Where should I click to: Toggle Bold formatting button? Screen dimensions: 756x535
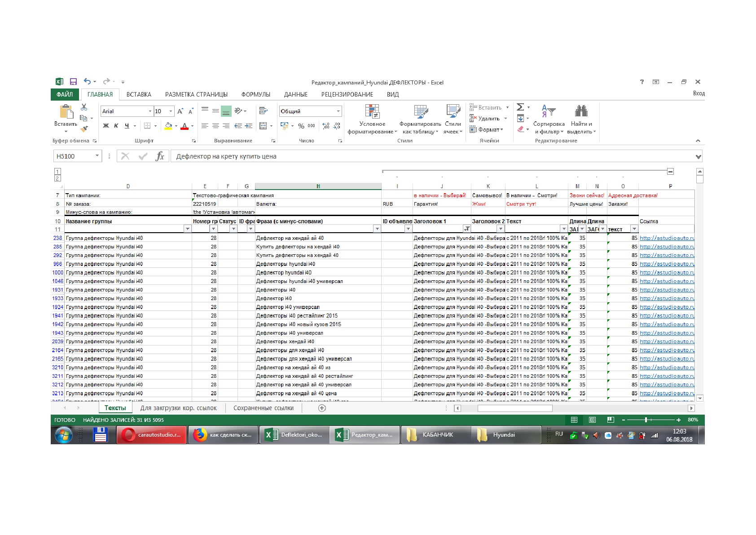coord(106,126)
